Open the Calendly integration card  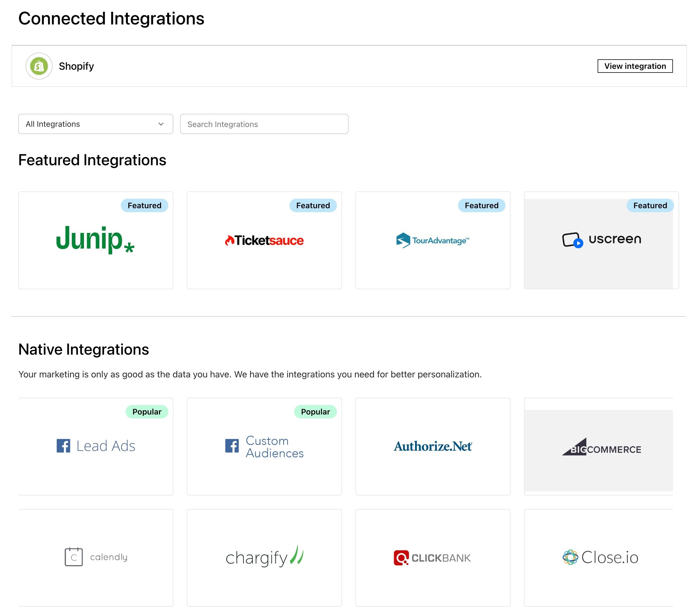(x=96, y=557)
